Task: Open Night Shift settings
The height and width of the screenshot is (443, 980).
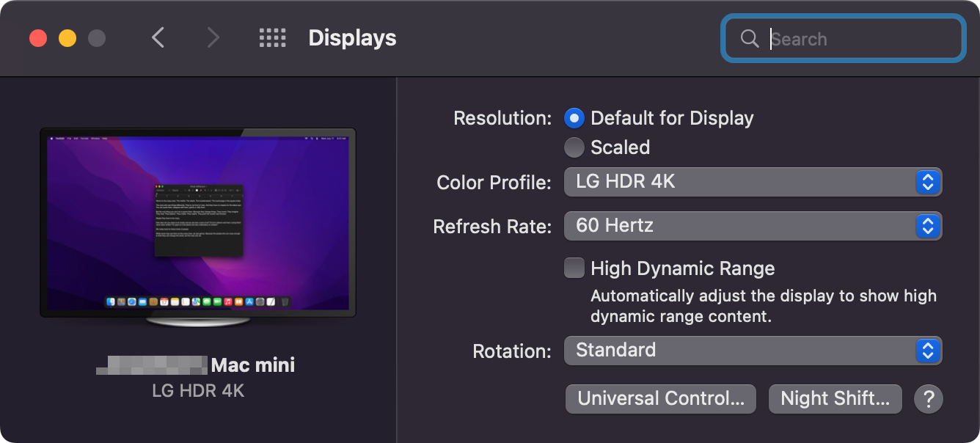Action: pos(835,399)
